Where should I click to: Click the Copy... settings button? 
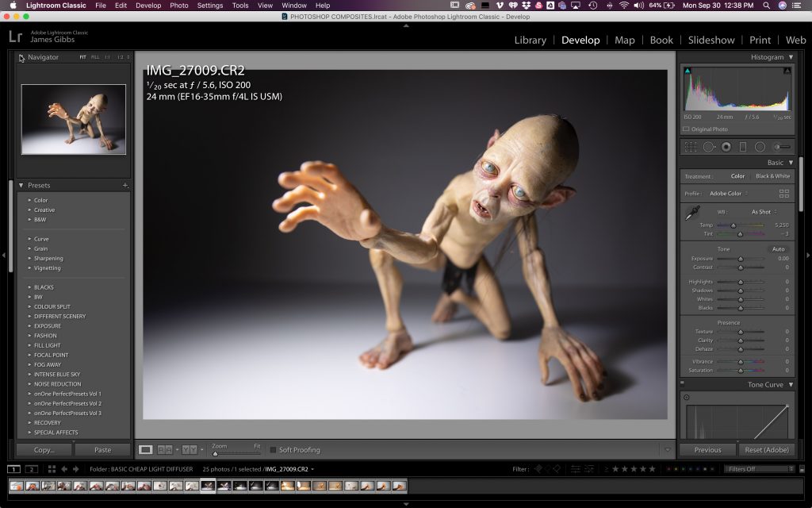point(44,450)
